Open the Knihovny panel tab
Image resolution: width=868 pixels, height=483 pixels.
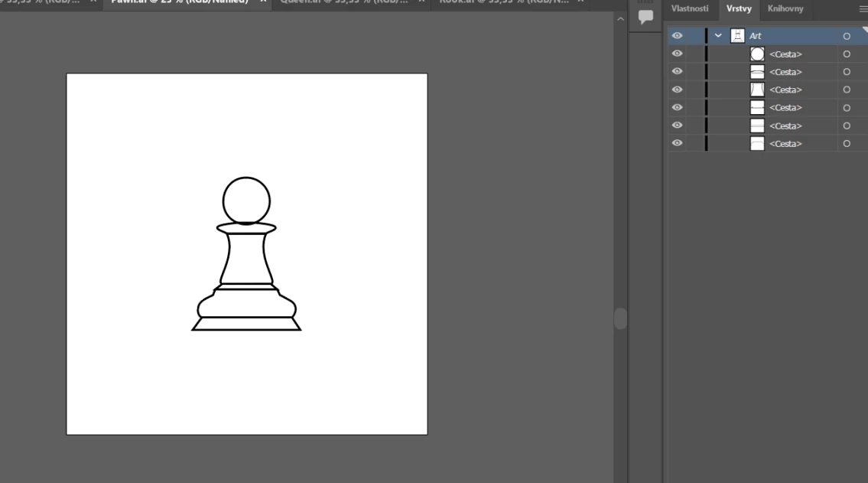click(x=785, y=8)
